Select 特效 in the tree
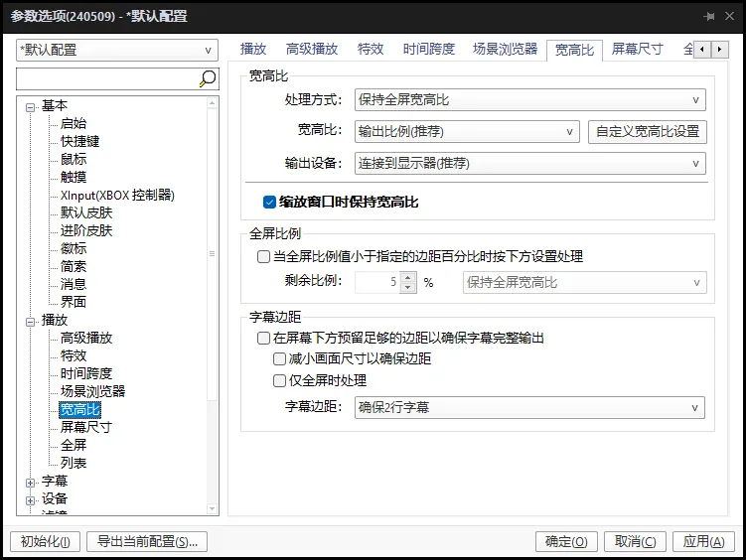Image resolution: width=746 pixels, height=560 pixels. (x=74, y=356)
